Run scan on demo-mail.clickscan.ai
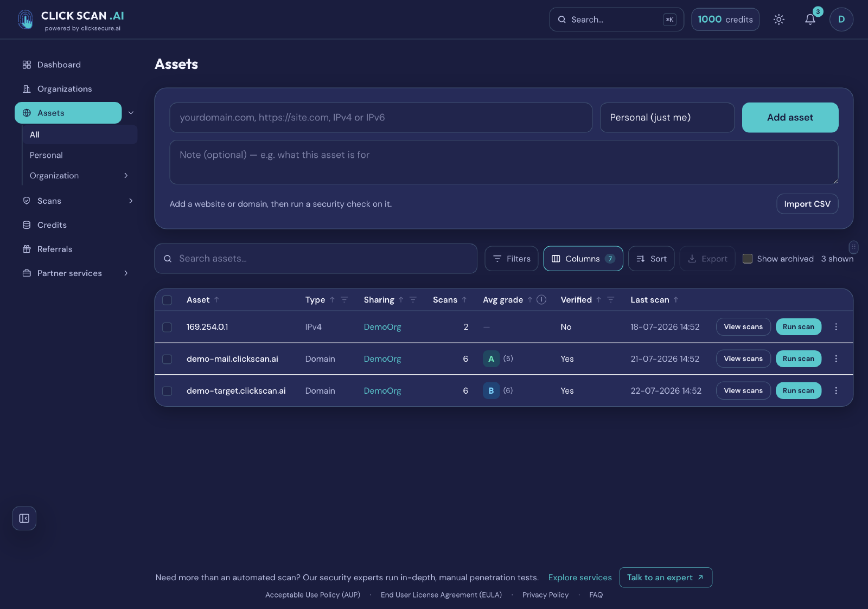Screen dimensions: 868x609 (x=799, y=359)
